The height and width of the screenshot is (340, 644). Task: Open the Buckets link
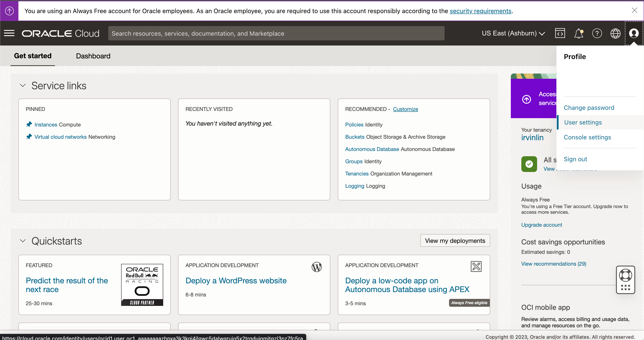coord(355,137)
